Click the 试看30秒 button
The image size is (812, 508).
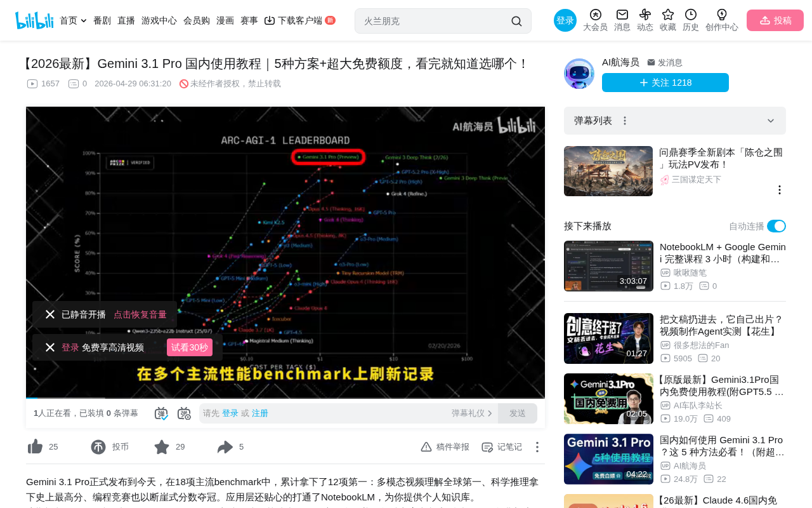point(190,347)
